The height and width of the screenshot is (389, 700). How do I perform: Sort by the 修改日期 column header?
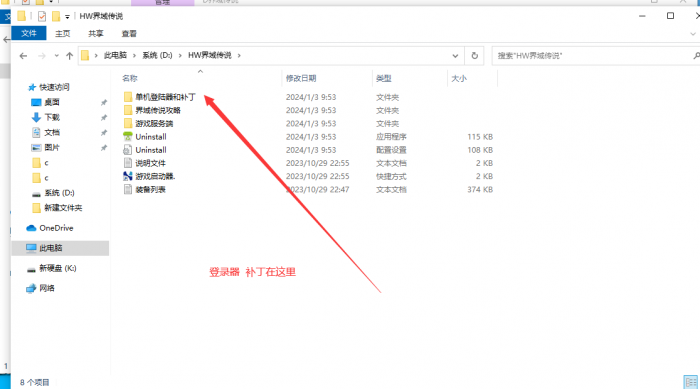301,78
